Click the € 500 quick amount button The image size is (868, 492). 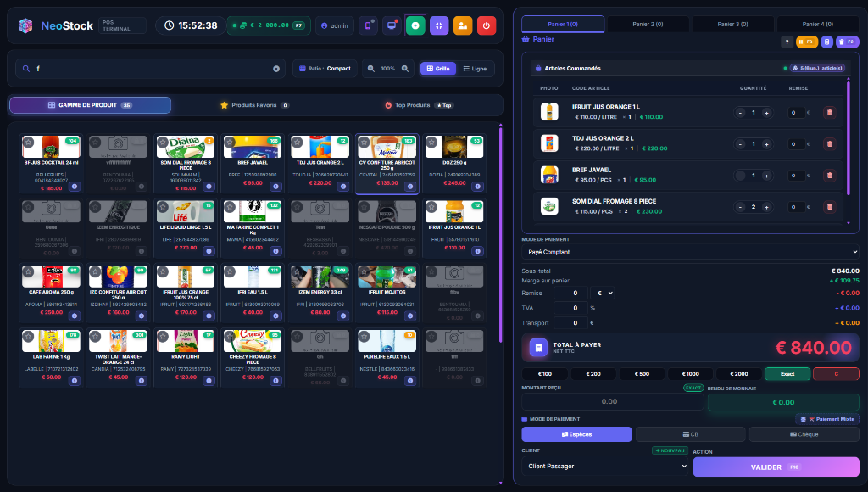[x=642, y=374]
